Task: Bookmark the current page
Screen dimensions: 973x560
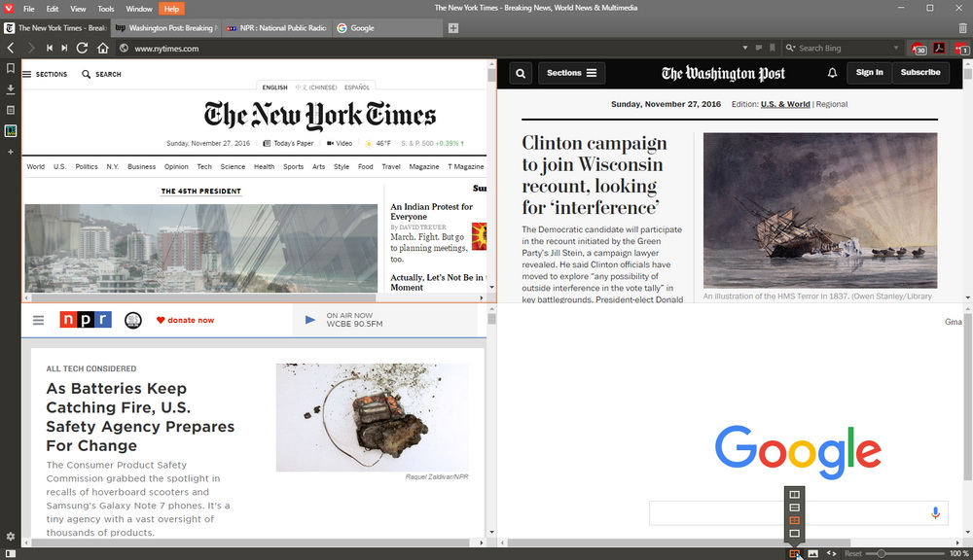Action: 772,48
